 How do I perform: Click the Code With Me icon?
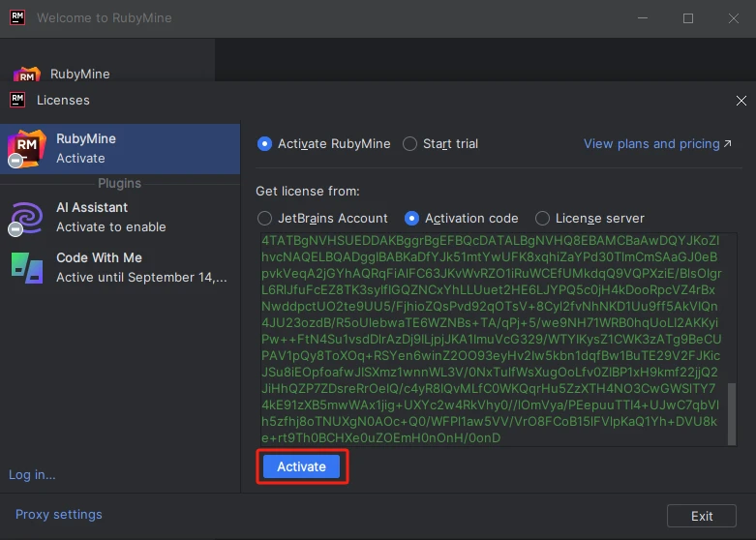(26, 267)
